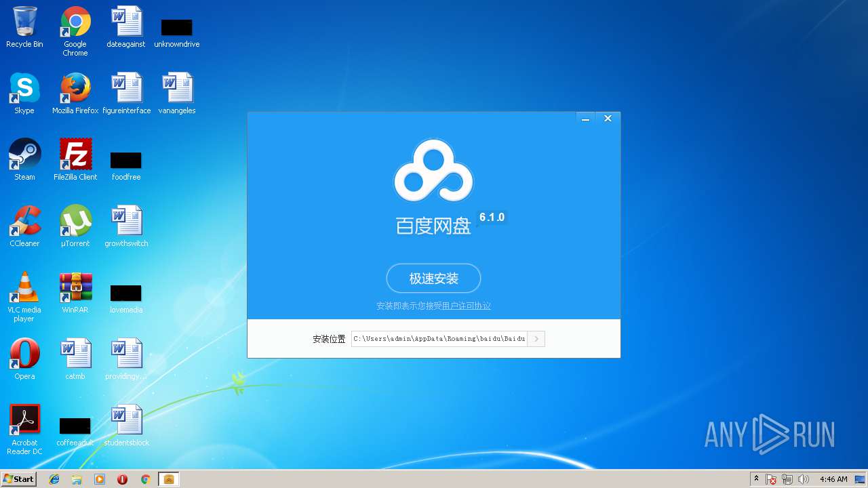This screenshot has height=488, width=868.
Task: Close the Baidu installer window
Action: (608, 119)
